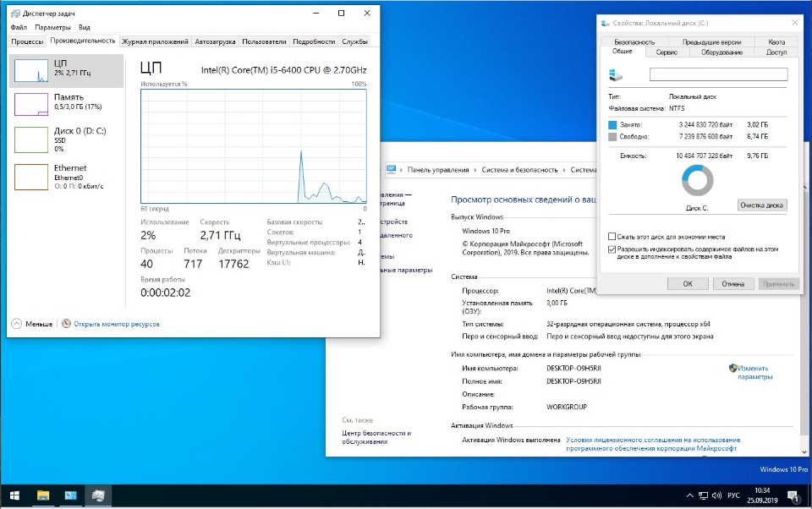Click the Изменить параметры link

(754, 372)
